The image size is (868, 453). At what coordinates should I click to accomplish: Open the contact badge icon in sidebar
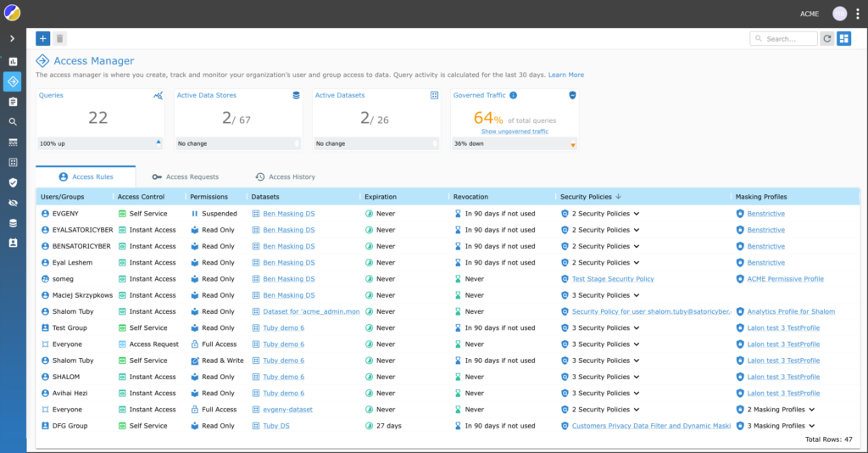click(13, 243)
